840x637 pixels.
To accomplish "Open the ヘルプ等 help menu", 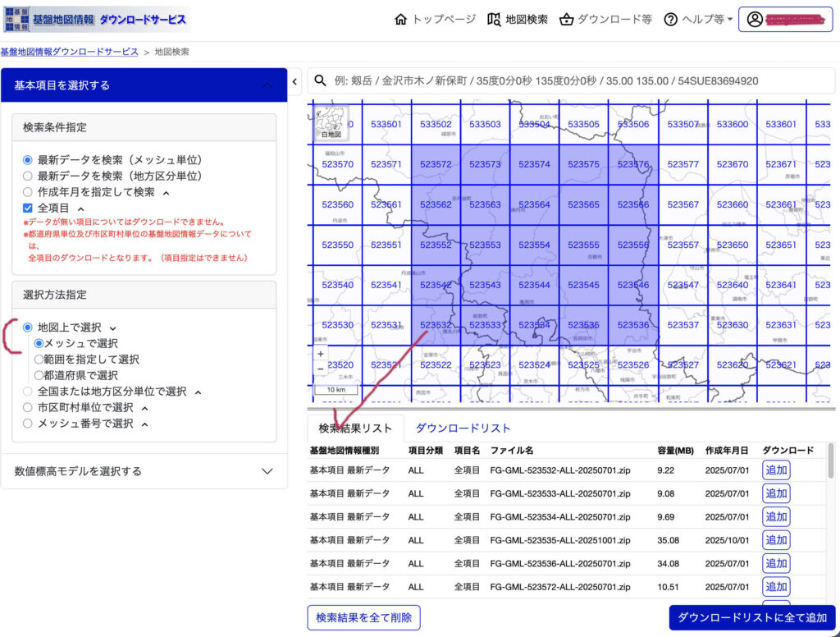I will coord(698,19).
